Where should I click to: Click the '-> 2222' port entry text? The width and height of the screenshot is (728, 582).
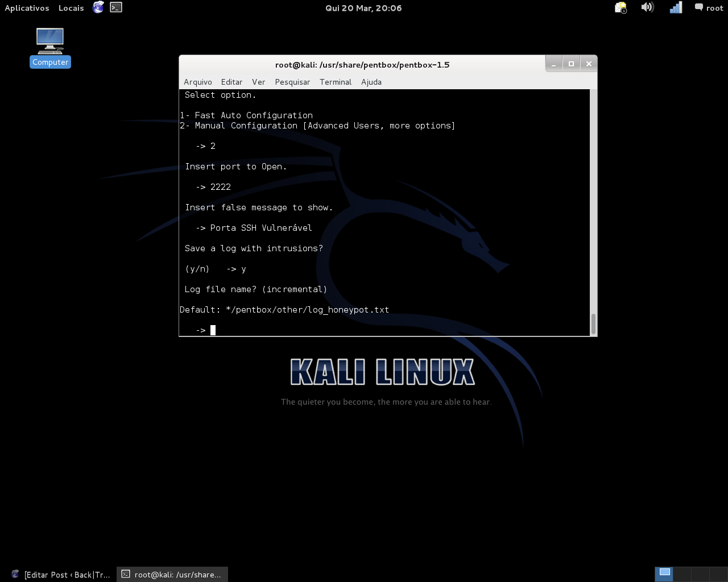click(x=213, y=187)
